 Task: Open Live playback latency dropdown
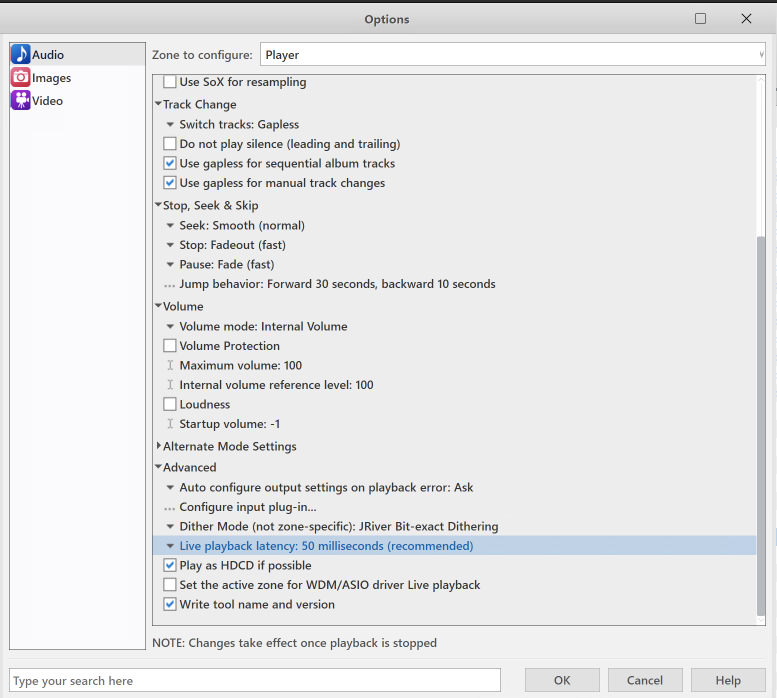pyautogui.click(x=170, y=546)
